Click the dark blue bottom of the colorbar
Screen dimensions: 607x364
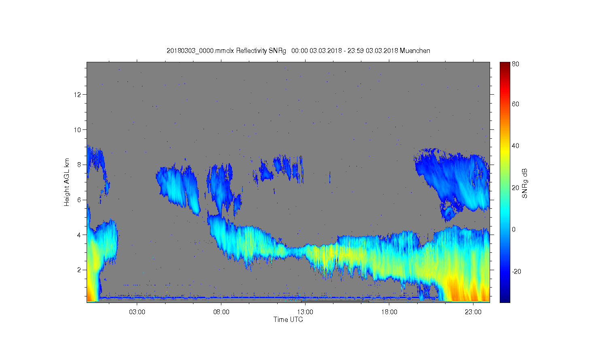[505, 298]
